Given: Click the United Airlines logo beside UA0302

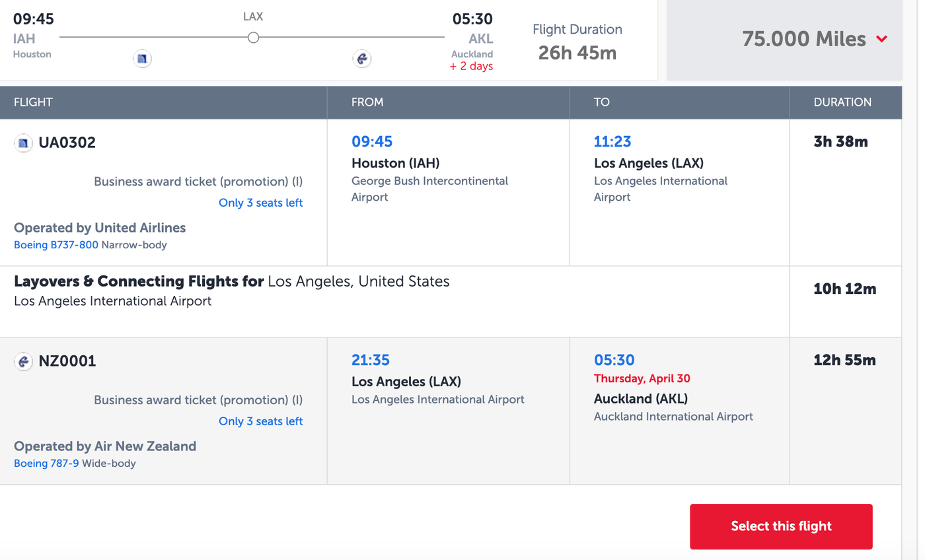Looking at the screenshot, I should [x=23, y=143].
